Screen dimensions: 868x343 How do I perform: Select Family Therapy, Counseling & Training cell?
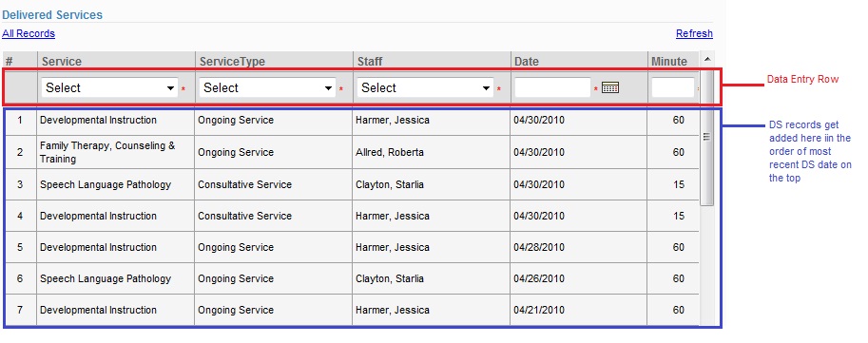click(116, 152)
